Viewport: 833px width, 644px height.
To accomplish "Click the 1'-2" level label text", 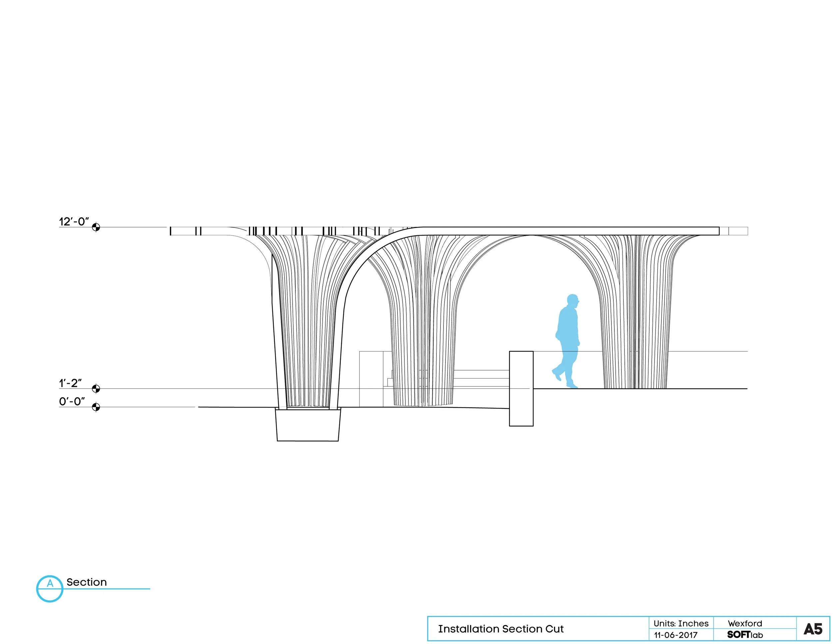I will click(70, 383).
